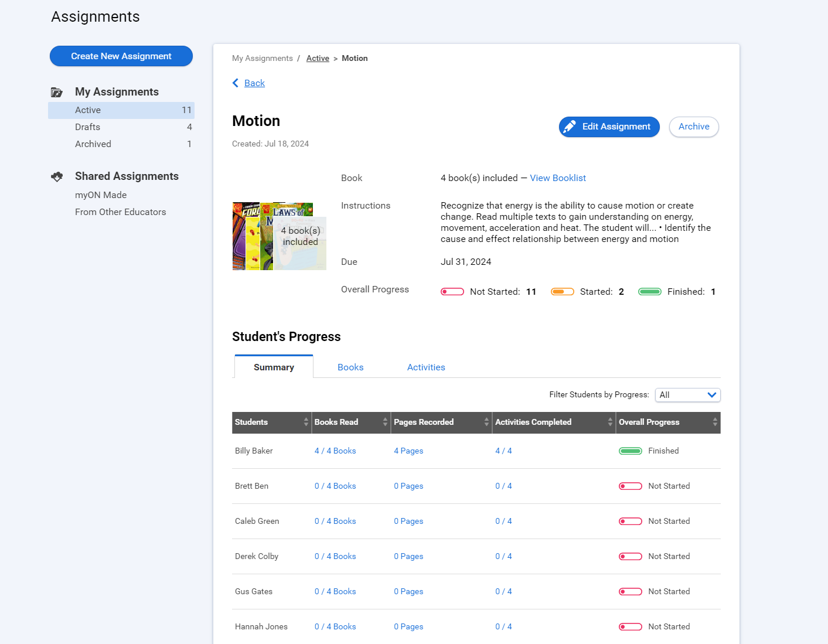
Task: Switch to the Activities tab
Action: pyautogui.click(x=426, y=367)
